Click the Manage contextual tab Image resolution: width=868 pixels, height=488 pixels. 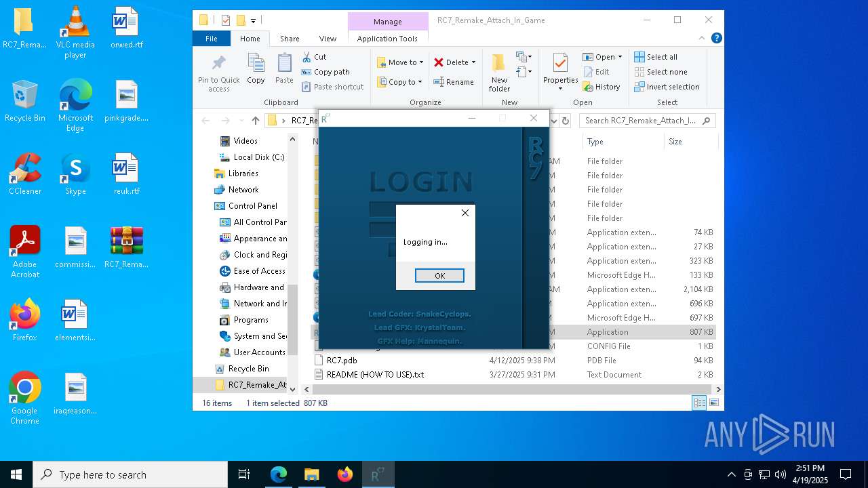click(x=388, y=22)
